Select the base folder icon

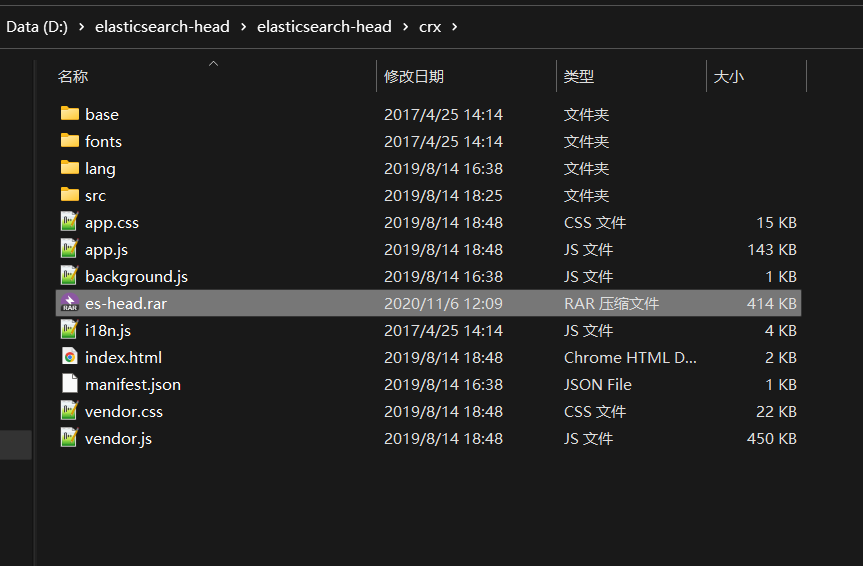pos(70,113)
